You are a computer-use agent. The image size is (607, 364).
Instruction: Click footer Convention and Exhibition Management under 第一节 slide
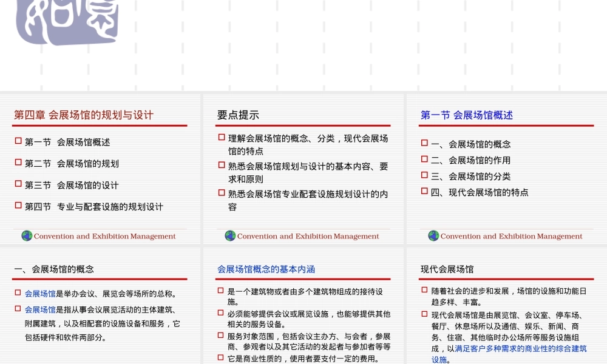pyautogui.click(x=511, y=236)
